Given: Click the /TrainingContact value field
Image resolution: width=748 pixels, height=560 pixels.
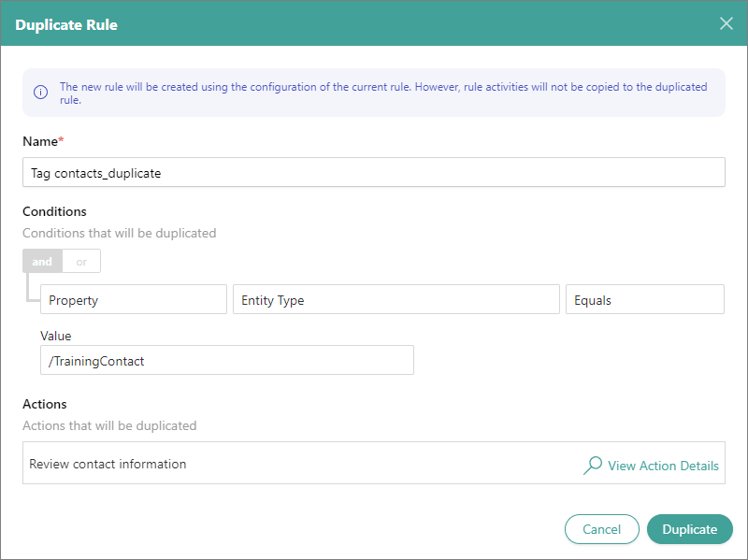Looking at the screenshot, I should [x=226, y=361].
